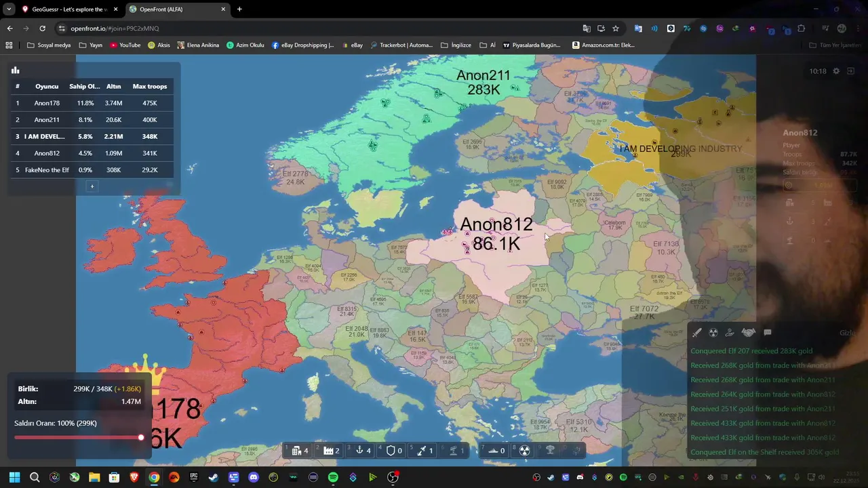
Task: Open the Amazon.com.tr bookmark
Action: click(x=604, y=45)
